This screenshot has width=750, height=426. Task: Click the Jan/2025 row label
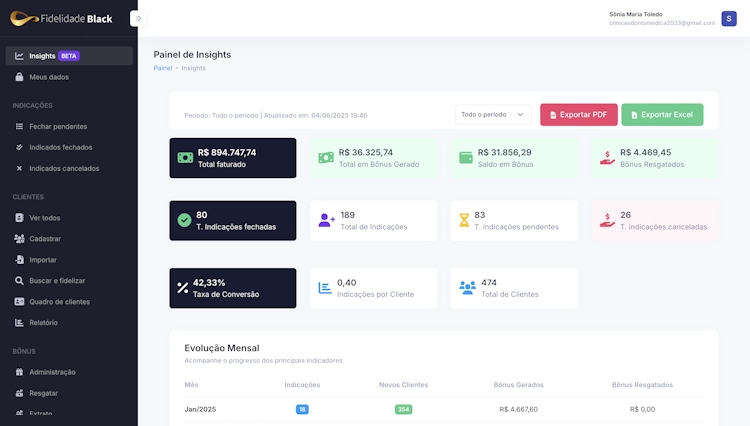point(200,409)
